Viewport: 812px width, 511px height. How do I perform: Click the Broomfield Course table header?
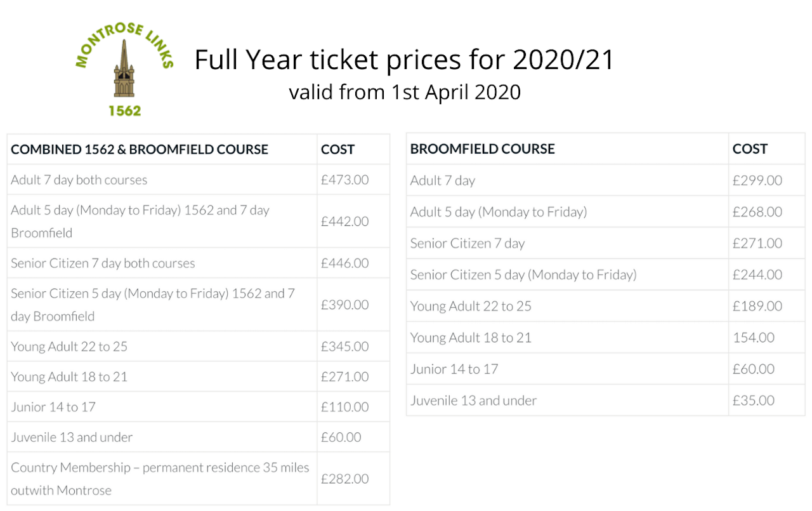483,149
